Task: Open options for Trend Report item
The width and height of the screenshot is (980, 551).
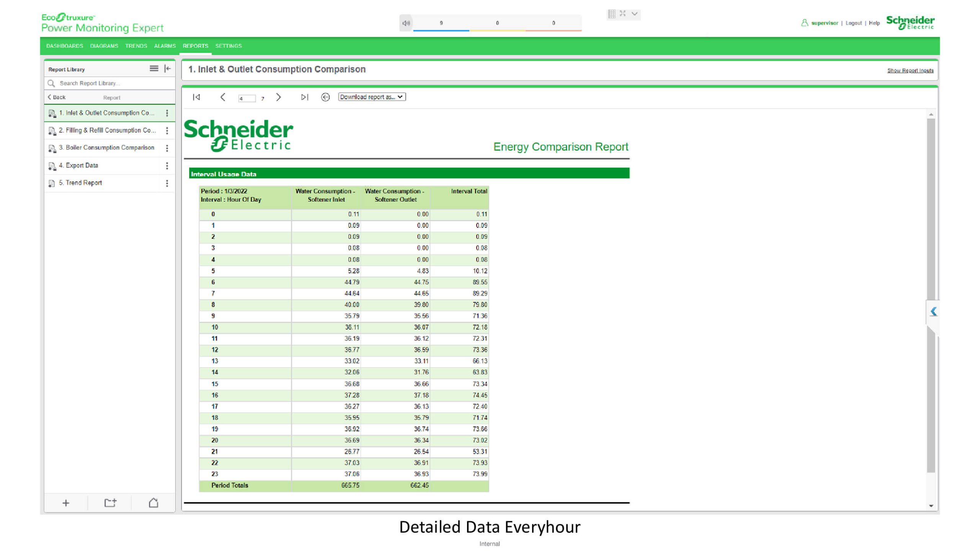Action: [x=167, y=183]
